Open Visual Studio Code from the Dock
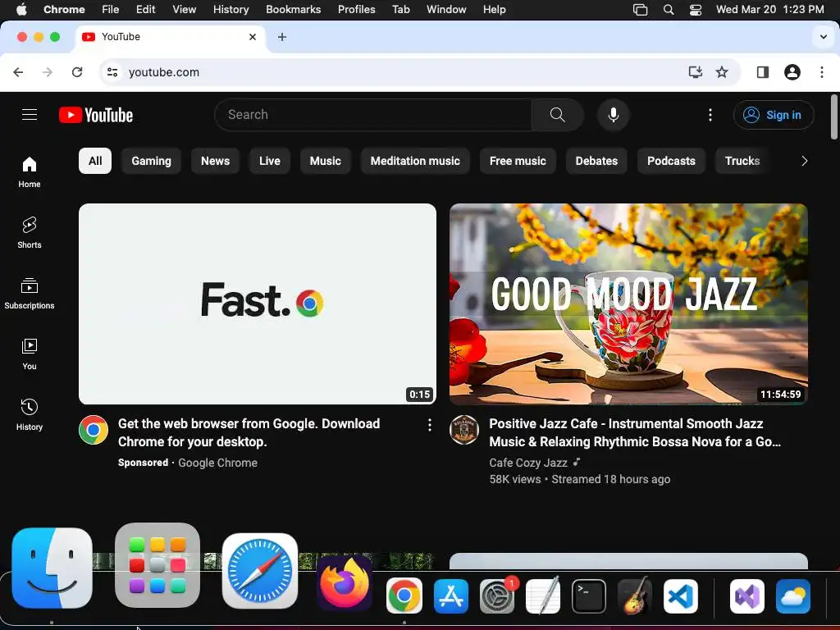The height and width of the screenshot is (630, 840). pyautogui.click(x=680, y=596)
